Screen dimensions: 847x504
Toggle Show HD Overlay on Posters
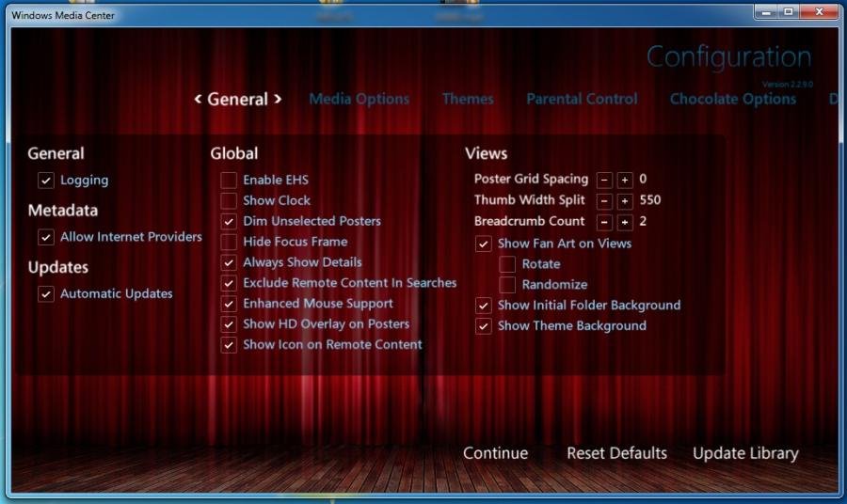(x=229, y=324)
